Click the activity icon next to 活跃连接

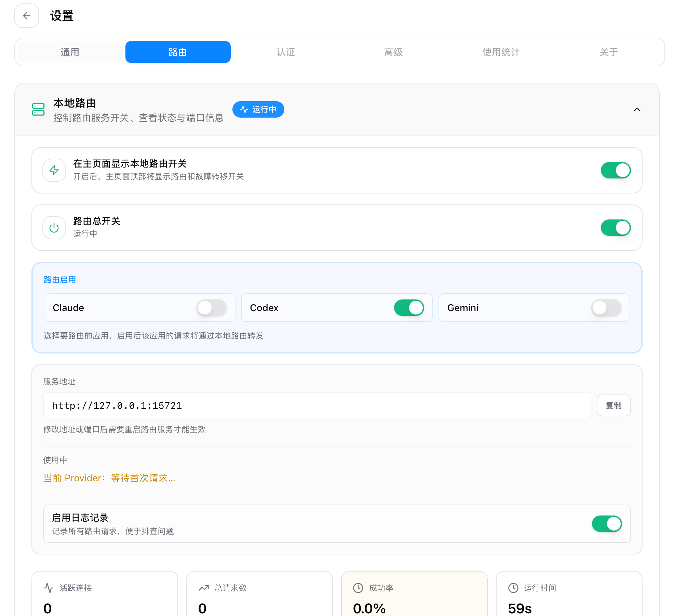pos(49,588)
